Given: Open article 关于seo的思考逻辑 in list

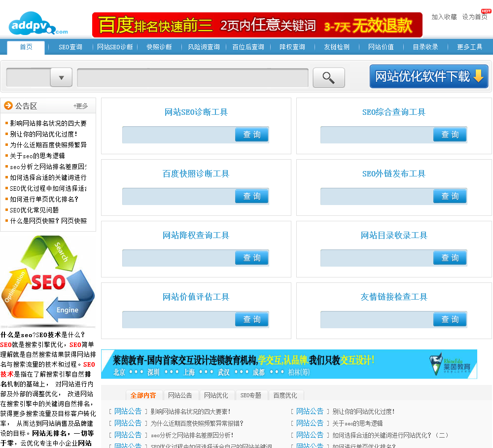Looking at the screenshot, I should click(x=357, y=423).
